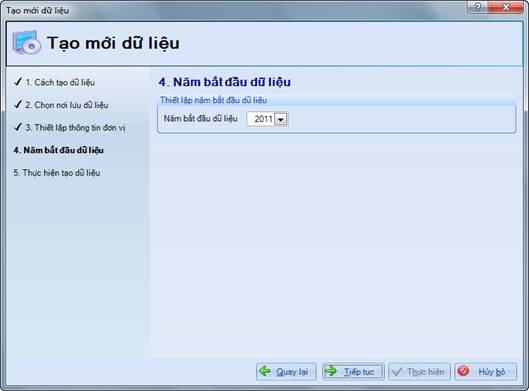529x391 pixels.
Task: Click checkmark beside Thiết lập thông tin đơn vị
Action: tap(18, 127)
